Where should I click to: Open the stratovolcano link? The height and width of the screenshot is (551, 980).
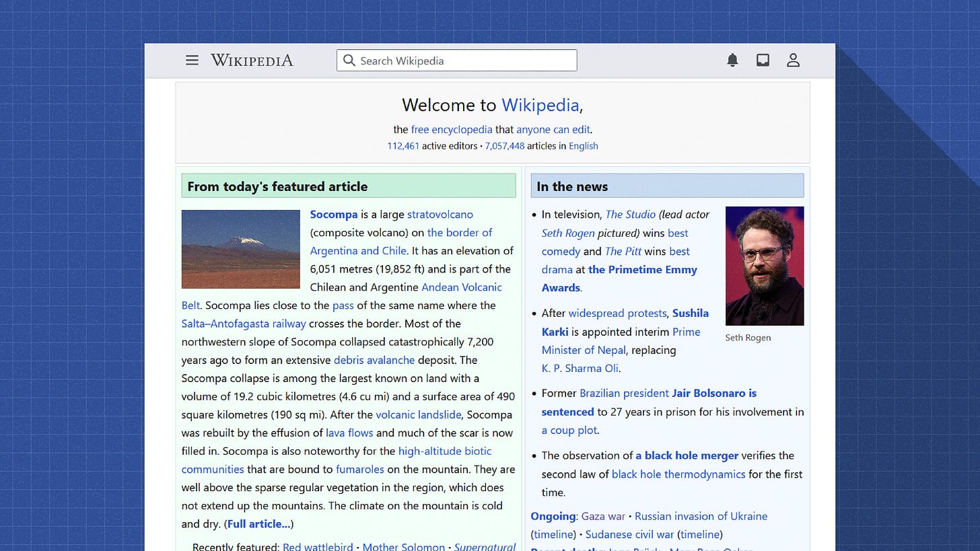440,215
